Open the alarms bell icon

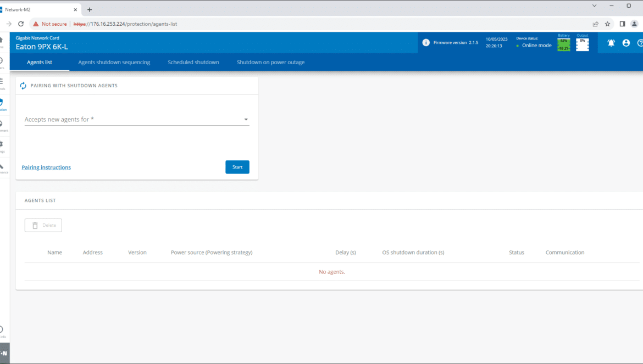point(611,43)
